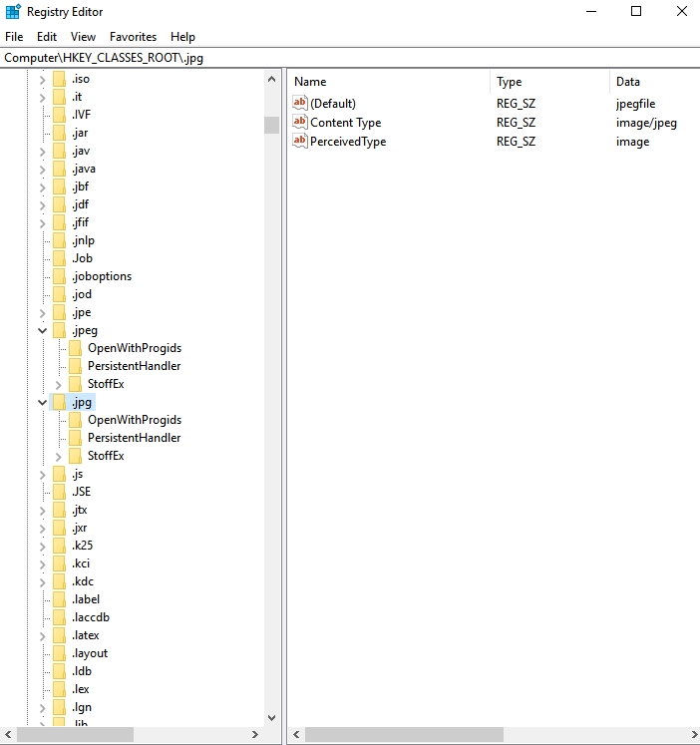The width and height of the screenshot is (700, 745).
Task: Click the Registry Editor app icon in title bar
Action: 13,11
